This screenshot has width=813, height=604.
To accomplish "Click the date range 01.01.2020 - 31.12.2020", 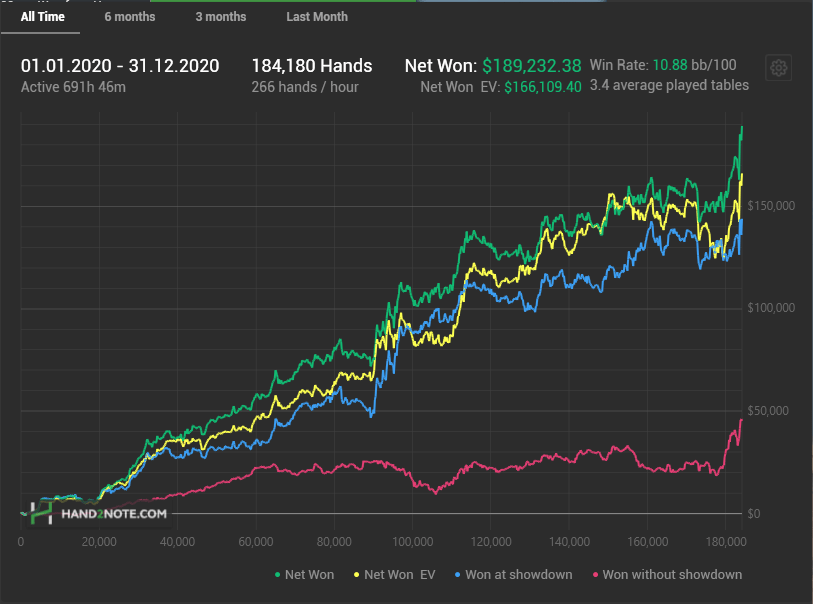I will coord(120,66).
